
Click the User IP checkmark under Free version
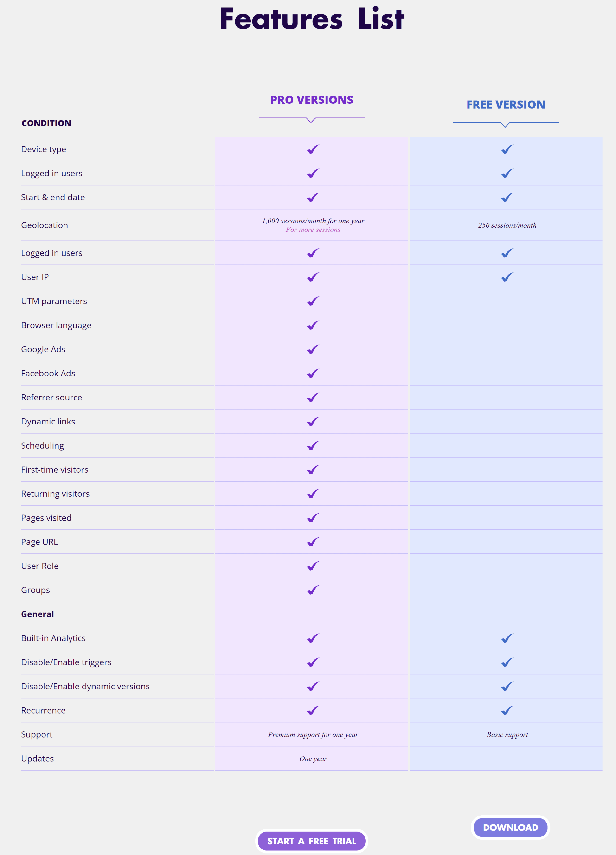coord(507,277)
